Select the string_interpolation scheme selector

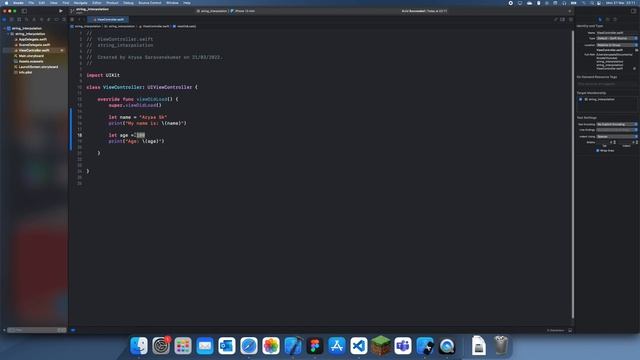[x=212, y=11]
